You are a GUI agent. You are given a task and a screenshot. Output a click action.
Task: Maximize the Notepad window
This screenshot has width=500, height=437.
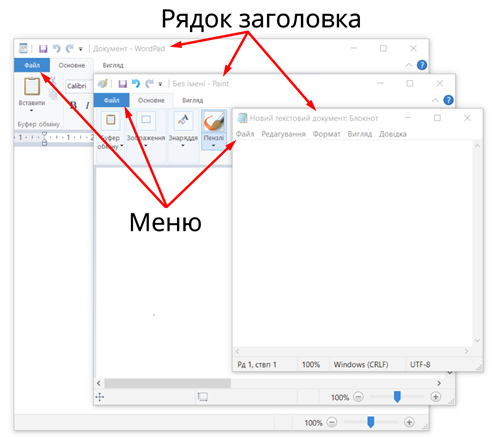(437, 118)
